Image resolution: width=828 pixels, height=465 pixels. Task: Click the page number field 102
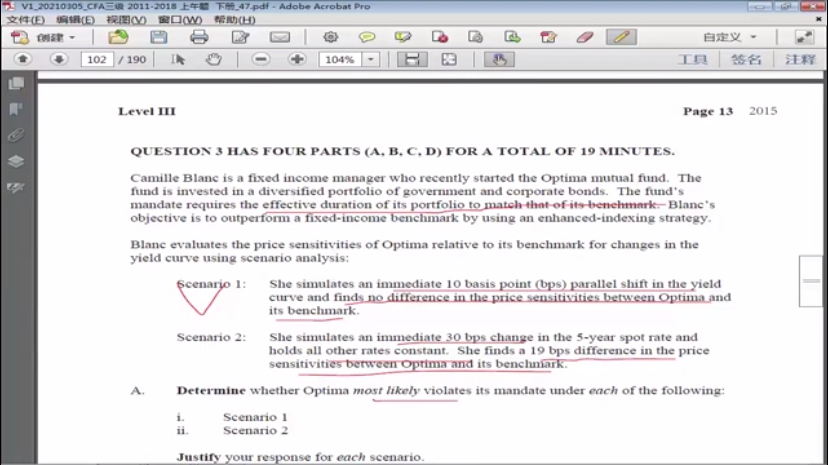(97, 59)
